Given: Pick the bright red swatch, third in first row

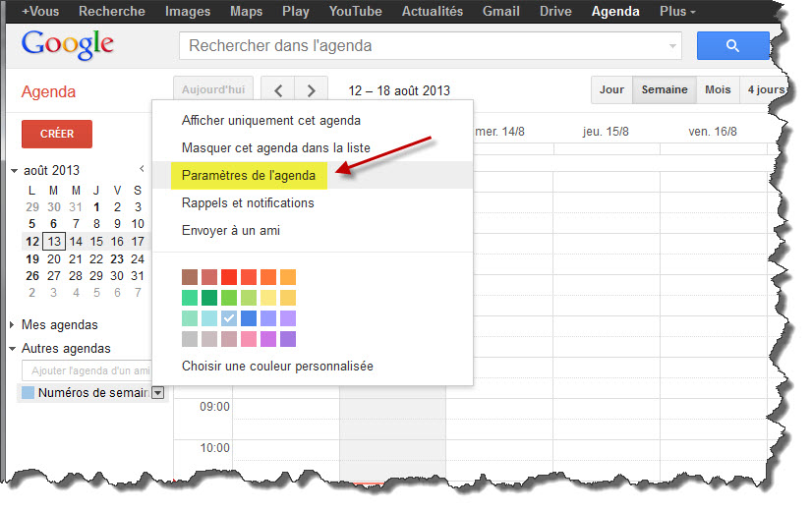Looking at the screenshot, I should 229,277.
